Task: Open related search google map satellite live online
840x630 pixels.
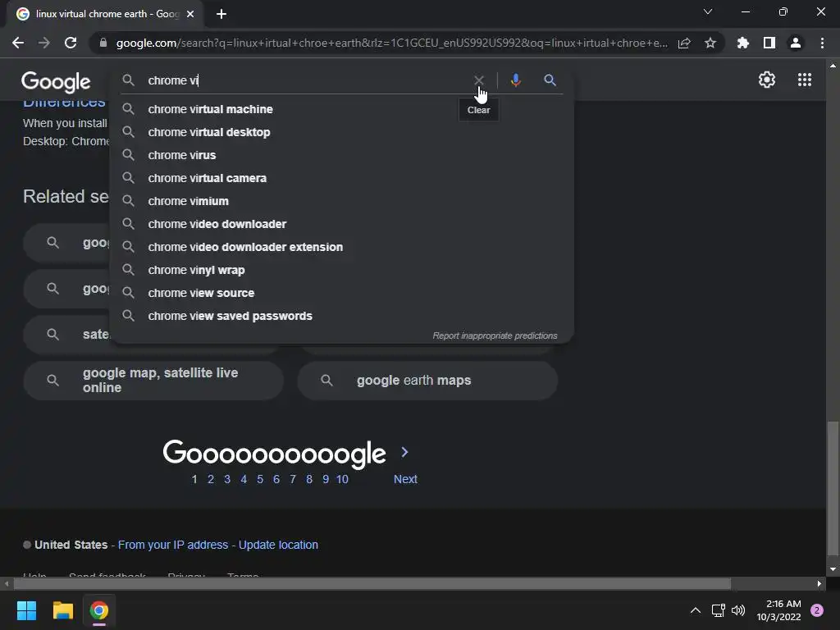Action: (x=153, y=381)
